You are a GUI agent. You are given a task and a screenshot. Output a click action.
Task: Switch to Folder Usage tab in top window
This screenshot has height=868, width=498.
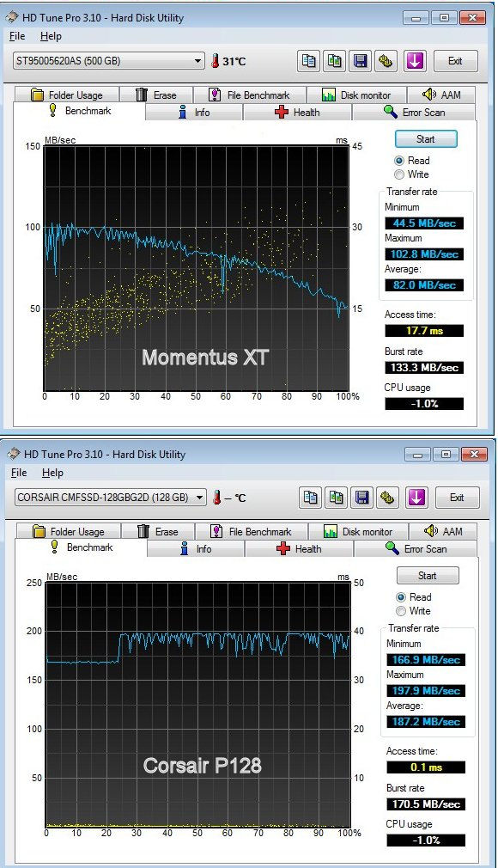point(67,95)
